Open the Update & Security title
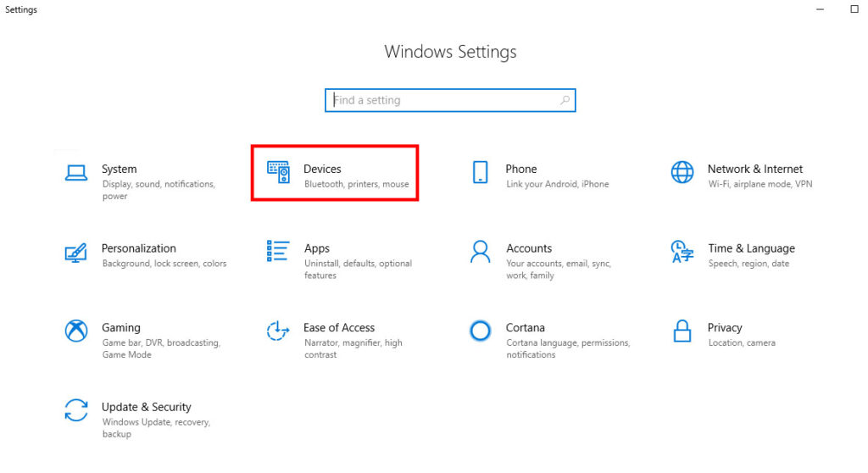The width and height of the screenshot is (868, 473). 147,407
